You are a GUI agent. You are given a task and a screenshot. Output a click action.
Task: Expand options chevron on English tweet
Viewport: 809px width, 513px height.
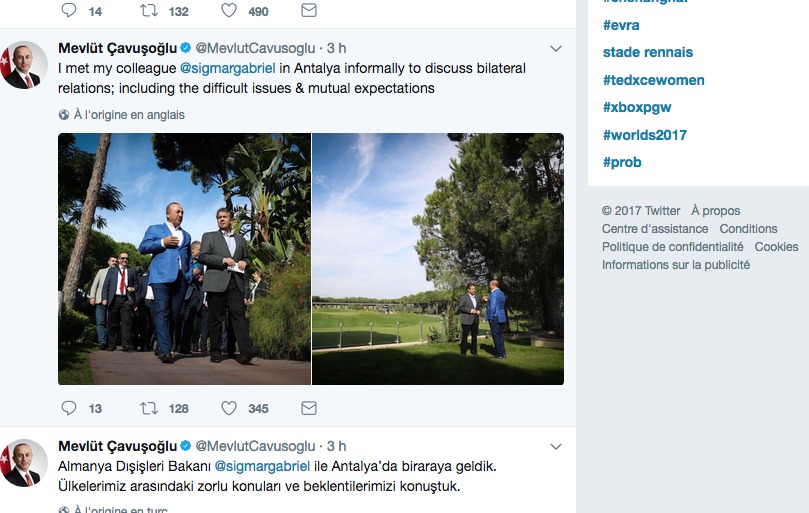click(556, 49)
